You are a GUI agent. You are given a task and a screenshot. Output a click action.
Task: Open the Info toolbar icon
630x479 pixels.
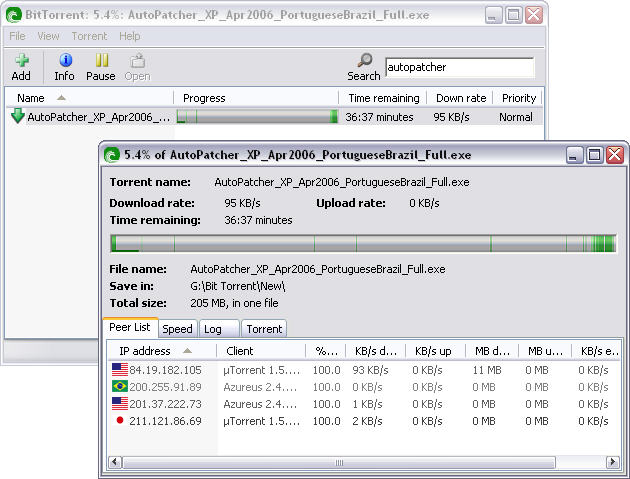pos(65,60)
